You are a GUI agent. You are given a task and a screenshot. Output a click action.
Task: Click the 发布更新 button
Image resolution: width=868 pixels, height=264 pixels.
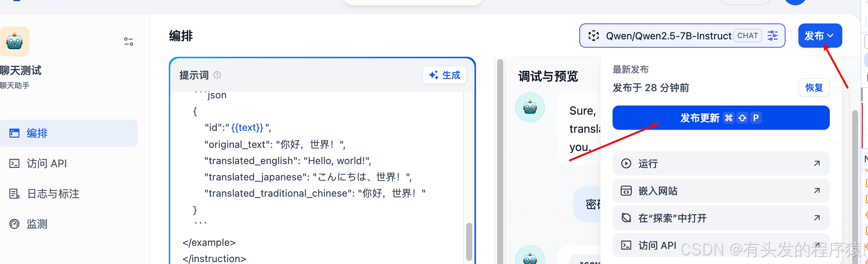721,118
